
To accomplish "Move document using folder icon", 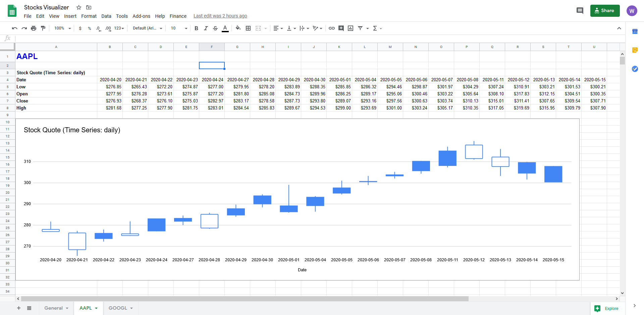I will (x=89, y=7).
